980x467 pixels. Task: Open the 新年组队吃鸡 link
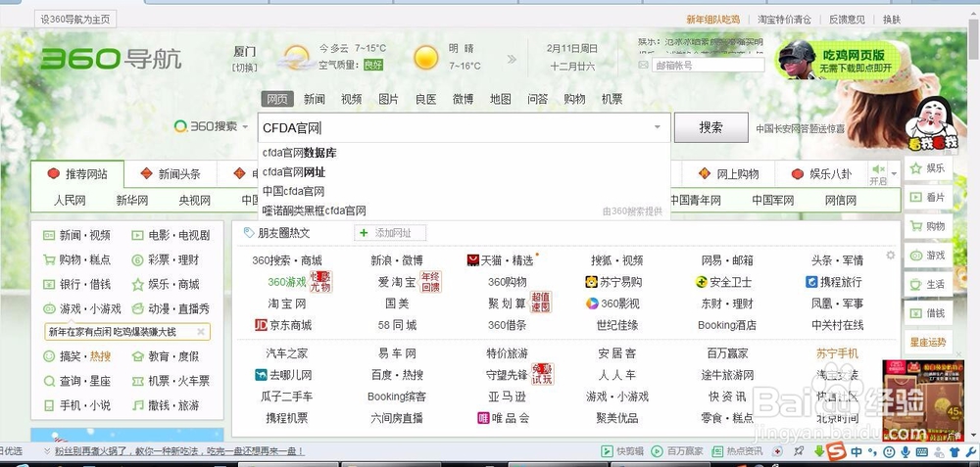(713, 20)
